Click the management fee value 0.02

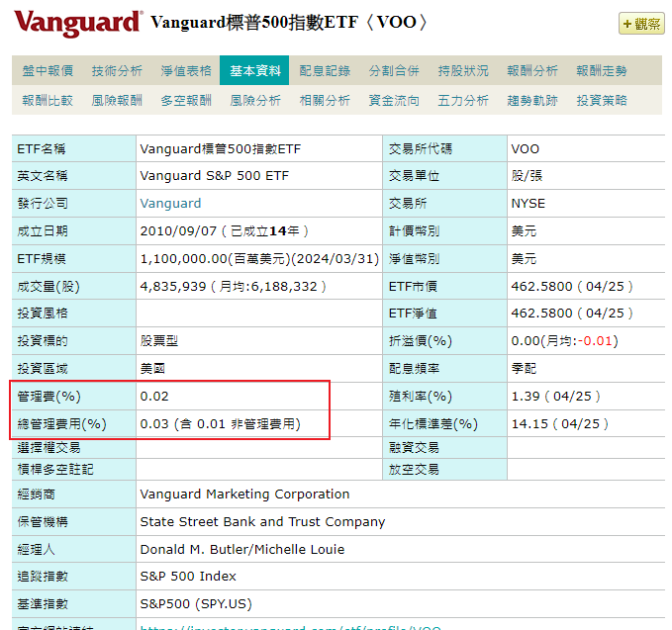pyautogui.click(x=154, y=397)
